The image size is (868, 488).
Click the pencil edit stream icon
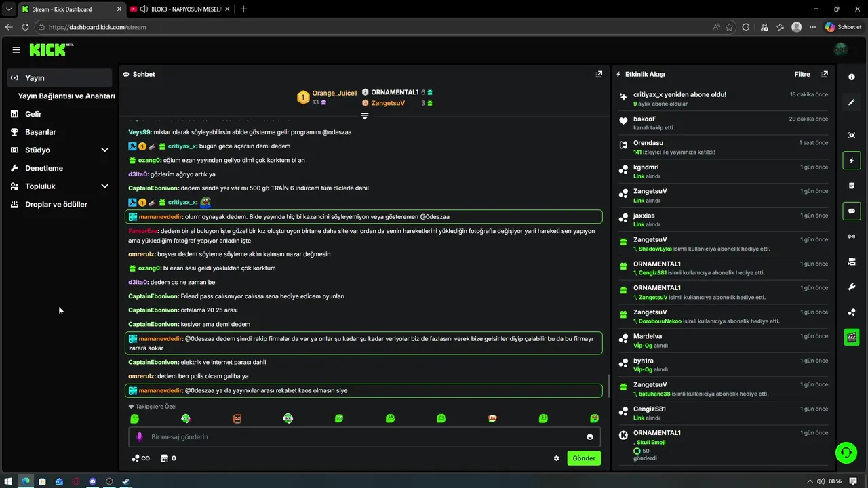852,102
